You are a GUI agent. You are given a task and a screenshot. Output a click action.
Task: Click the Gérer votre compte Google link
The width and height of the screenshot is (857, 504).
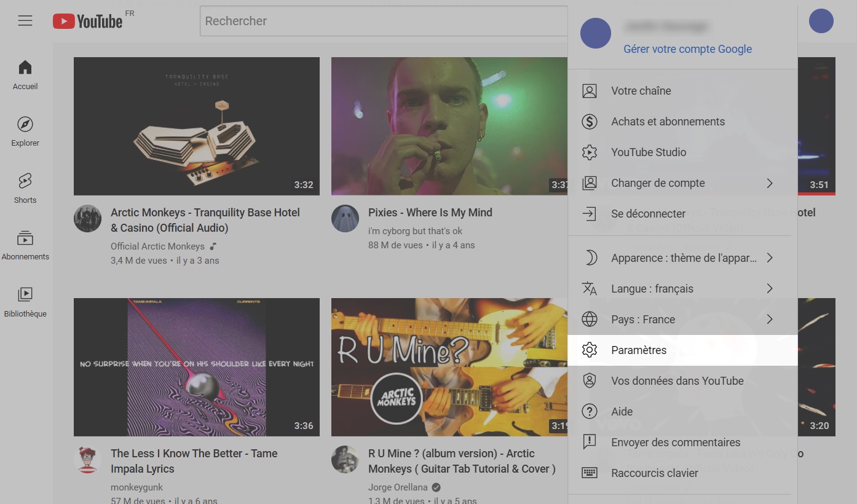687,49
